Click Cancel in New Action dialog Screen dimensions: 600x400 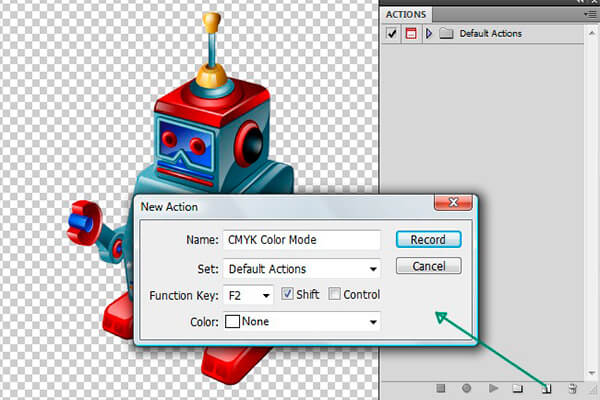coord(428,266)
